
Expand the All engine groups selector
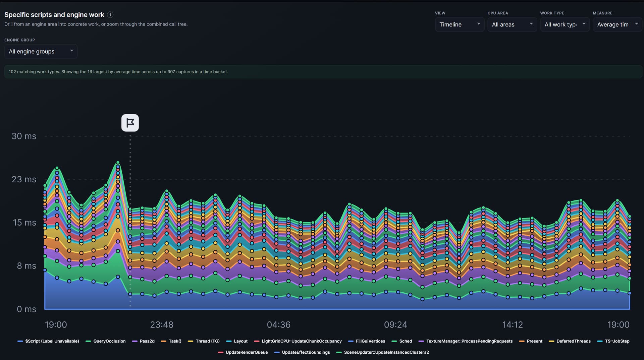(41, 52)
